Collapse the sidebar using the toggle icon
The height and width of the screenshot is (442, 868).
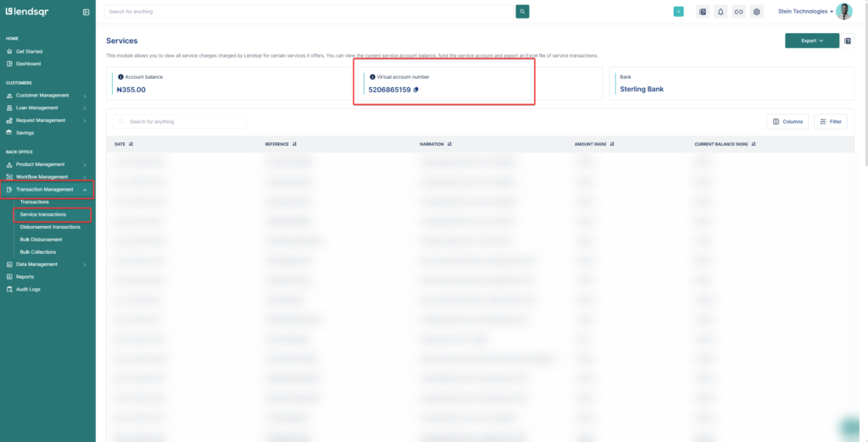86,12
